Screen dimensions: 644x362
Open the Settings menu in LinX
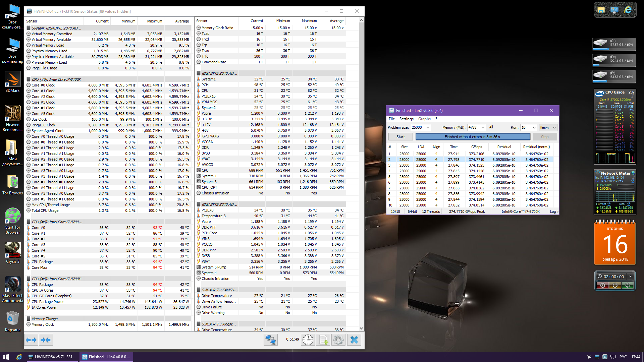tap(406, 119)
